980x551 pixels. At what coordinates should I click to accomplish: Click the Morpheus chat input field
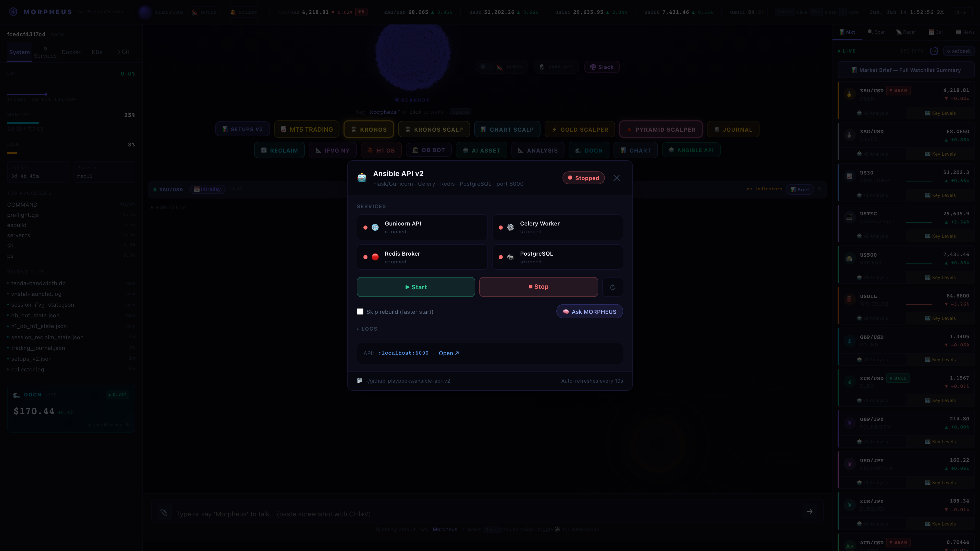pyautogui.click(x=487, y=514)
